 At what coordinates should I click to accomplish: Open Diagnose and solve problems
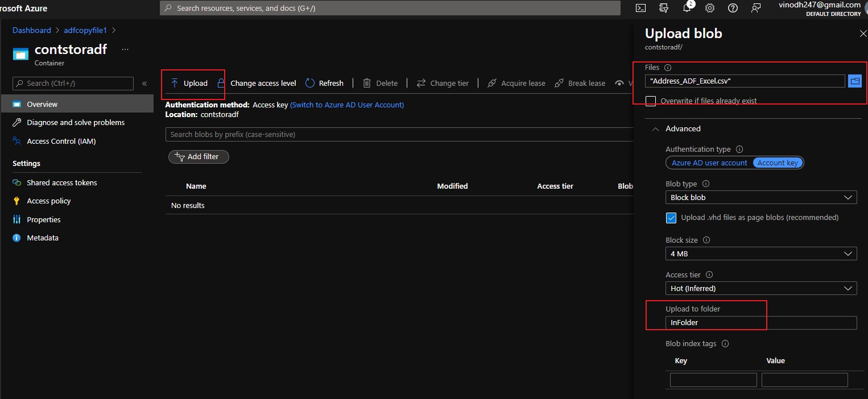[77, 123]
